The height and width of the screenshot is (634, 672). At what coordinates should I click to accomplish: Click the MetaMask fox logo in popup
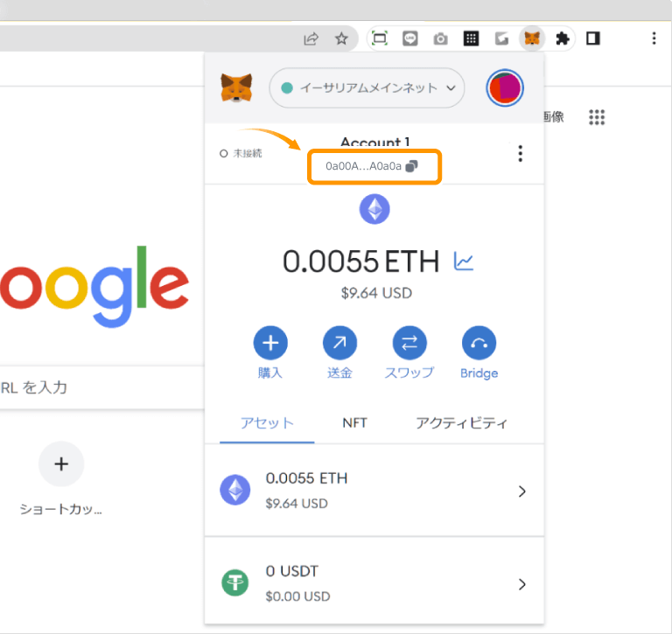pos(236,87)
